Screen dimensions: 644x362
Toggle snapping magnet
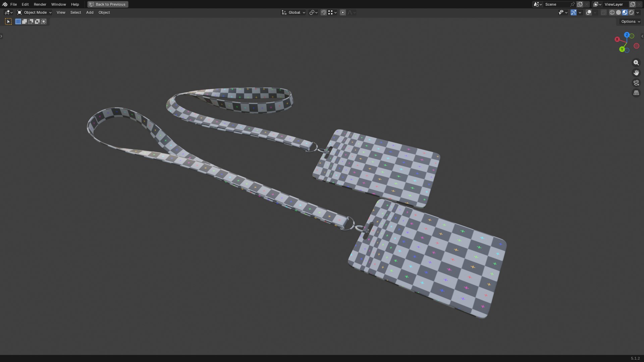coord(324,12)
